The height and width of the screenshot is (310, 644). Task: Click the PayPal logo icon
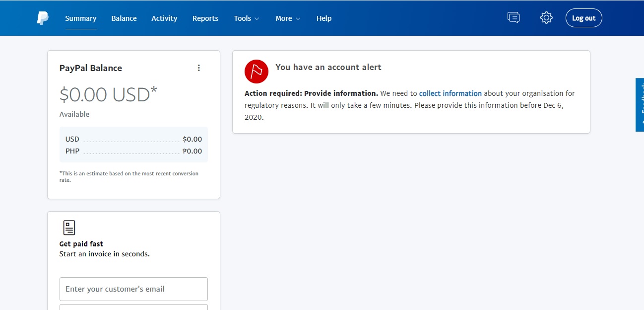point(43,18)
